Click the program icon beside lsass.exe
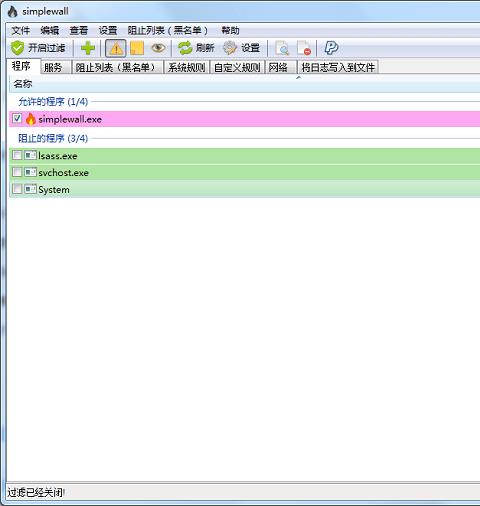 [30, 155]
